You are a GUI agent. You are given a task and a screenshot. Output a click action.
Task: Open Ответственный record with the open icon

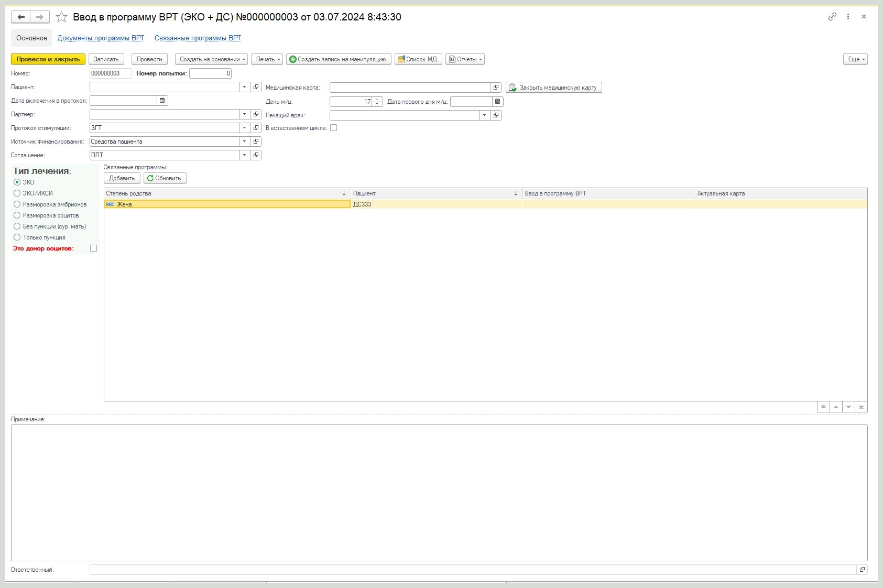[x=862, y=570]
